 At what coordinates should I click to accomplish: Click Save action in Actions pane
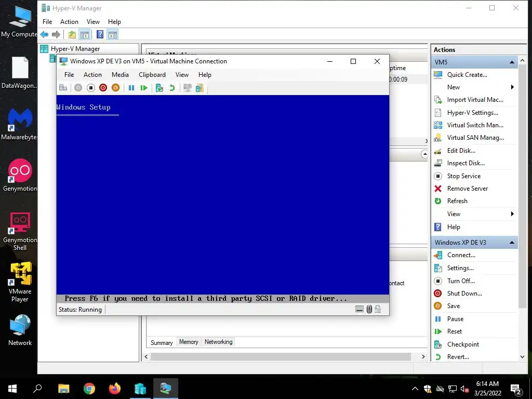(x=453, y=306)
